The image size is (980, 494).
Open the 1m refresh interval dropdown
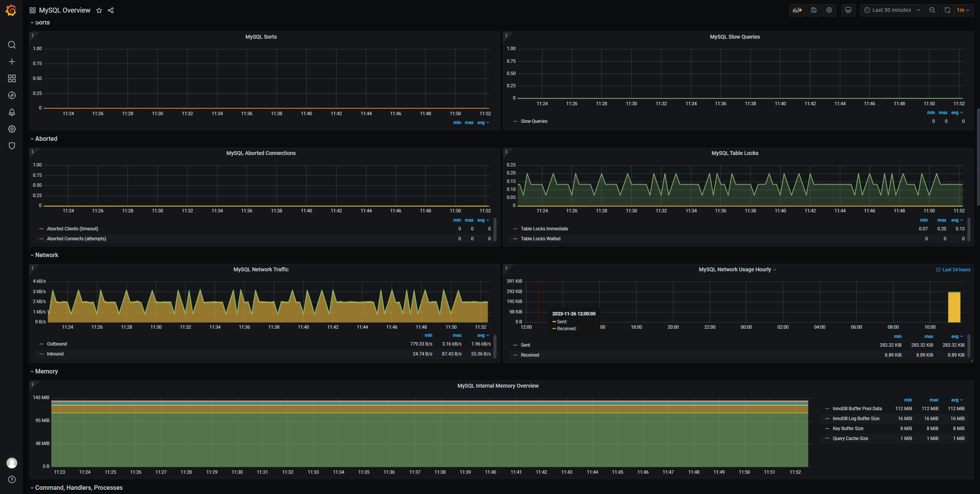click(x=963, y=10)
